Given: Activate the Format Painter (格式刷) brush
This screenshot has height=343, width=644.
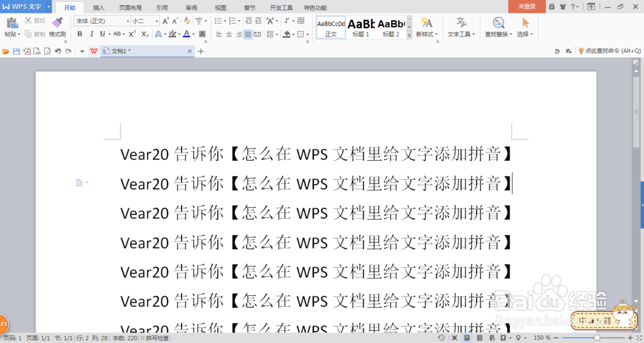Looking at the screenshot, I should click(57, 23).
